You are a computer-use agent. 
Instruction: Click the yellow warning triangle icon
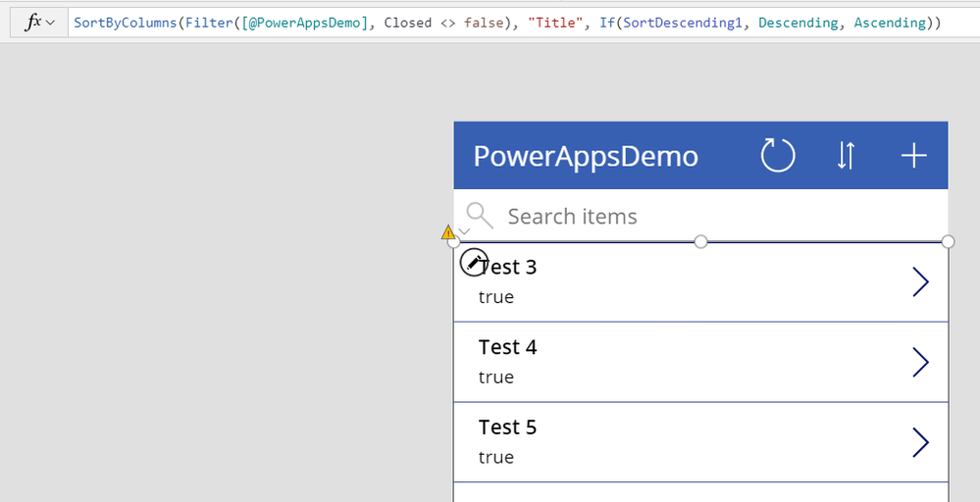448,232
